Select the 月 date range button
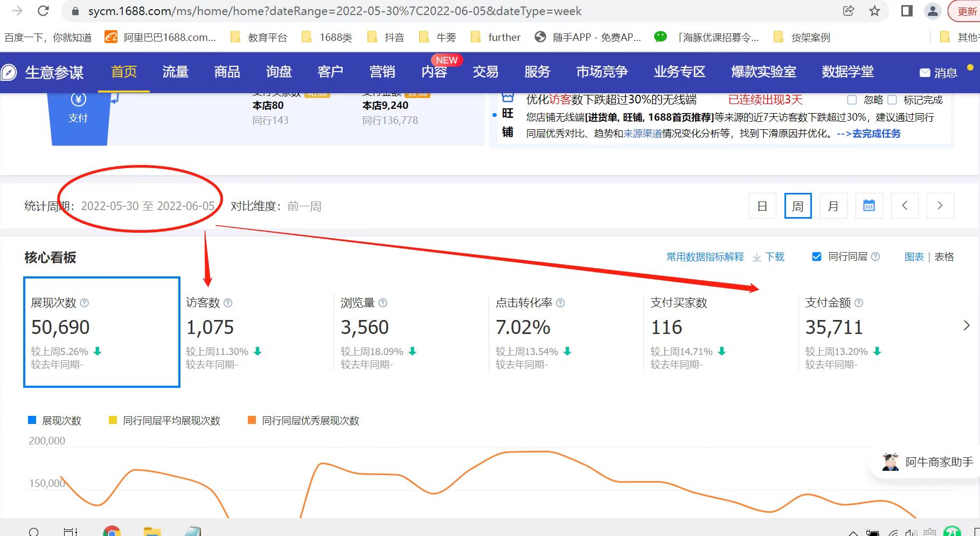The image size is (980, 536). (x=833, y=206)
